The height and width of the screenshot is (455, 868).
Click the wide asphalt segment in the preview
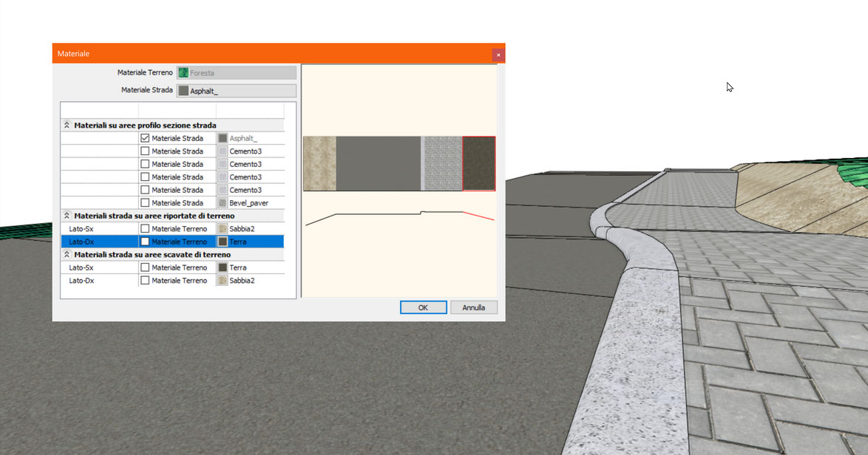point(378,164)
